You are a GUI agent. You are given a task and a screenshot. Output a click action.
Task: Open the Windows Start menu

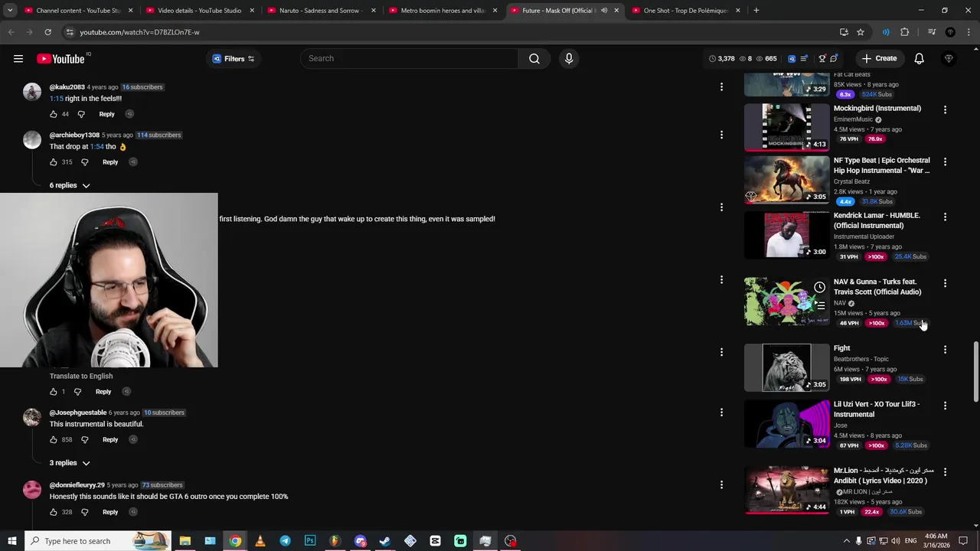pos(12,541)
